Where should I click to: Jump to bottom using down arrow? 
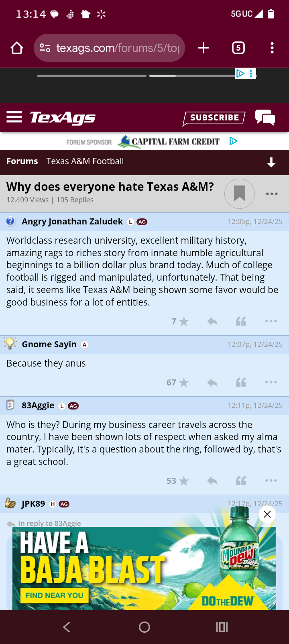tap(271, 162)
